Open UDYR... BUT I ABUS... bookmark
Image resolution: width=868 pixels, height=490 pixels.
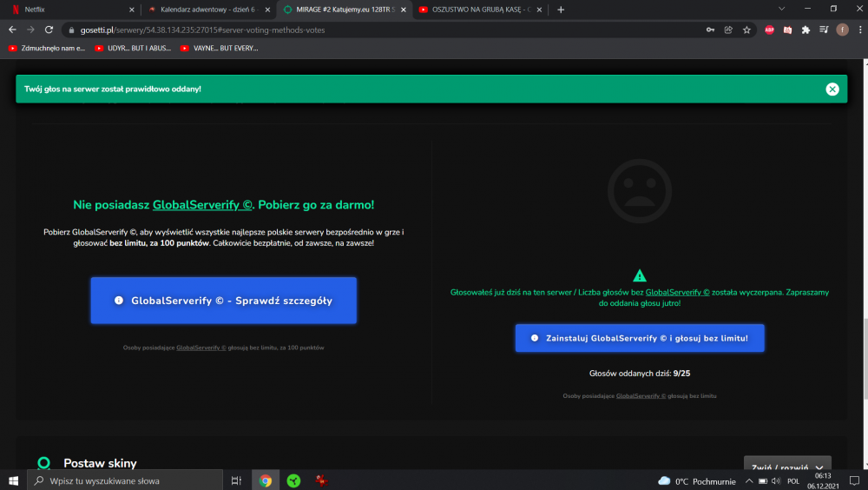(x=133, y=49)
